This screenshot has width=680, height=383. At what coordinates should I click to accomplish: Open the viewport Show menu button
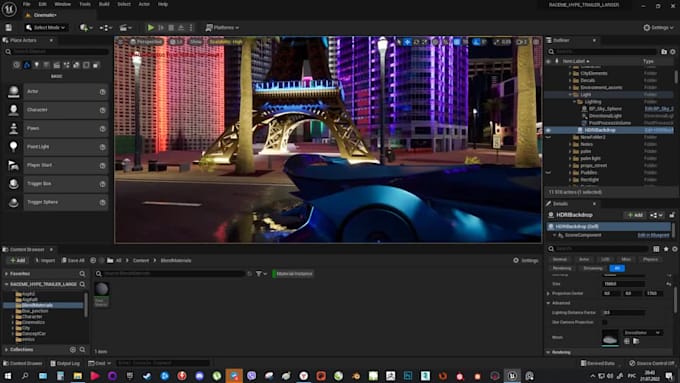pyautogui.click(x=196, y=42)
